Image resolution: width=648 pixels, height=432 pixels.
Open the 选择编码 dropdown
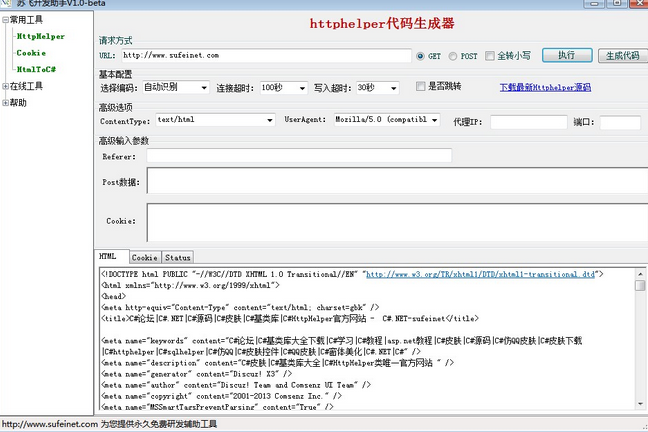tap(176, 88)
